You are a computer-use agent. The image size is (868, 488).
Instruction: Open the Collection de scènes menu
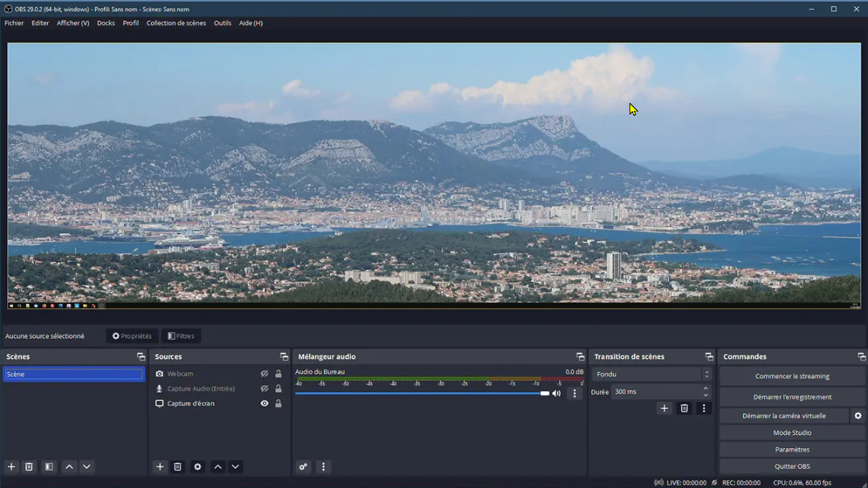coord(176,23)
